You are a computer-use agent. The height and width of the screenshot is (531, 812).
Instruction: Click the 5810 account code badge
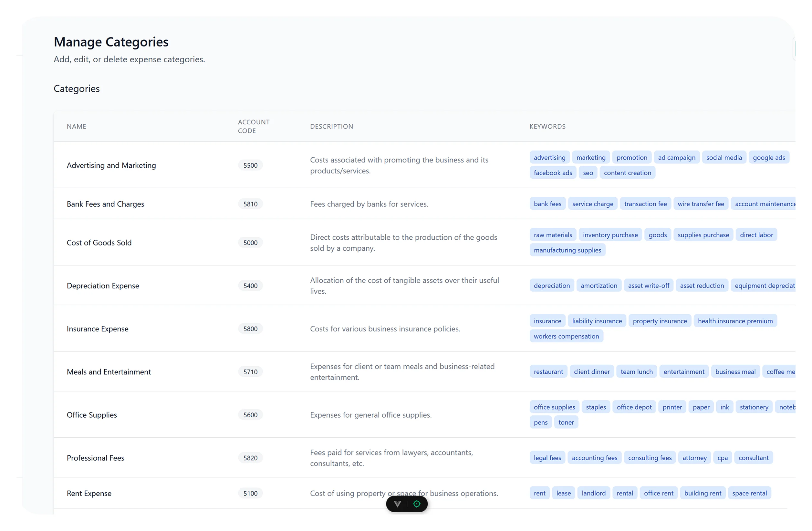[x=250, y=204]
